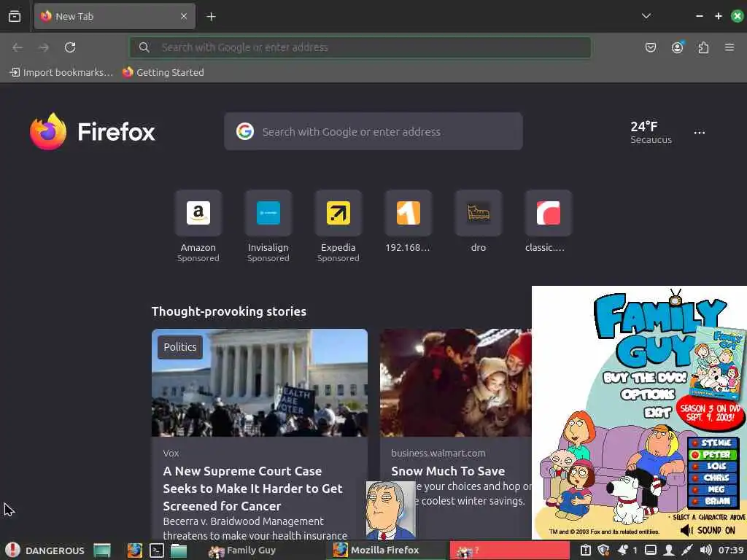Toggle SOUND ON in Family Guy
The height and width of the screenshot is (560, 747).
click(708, 530)
